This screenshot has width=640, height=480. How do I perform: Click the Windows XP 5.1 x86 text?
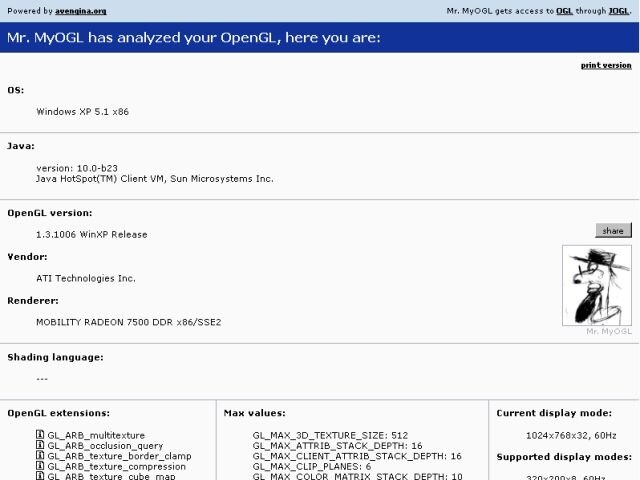coord(82,112)
